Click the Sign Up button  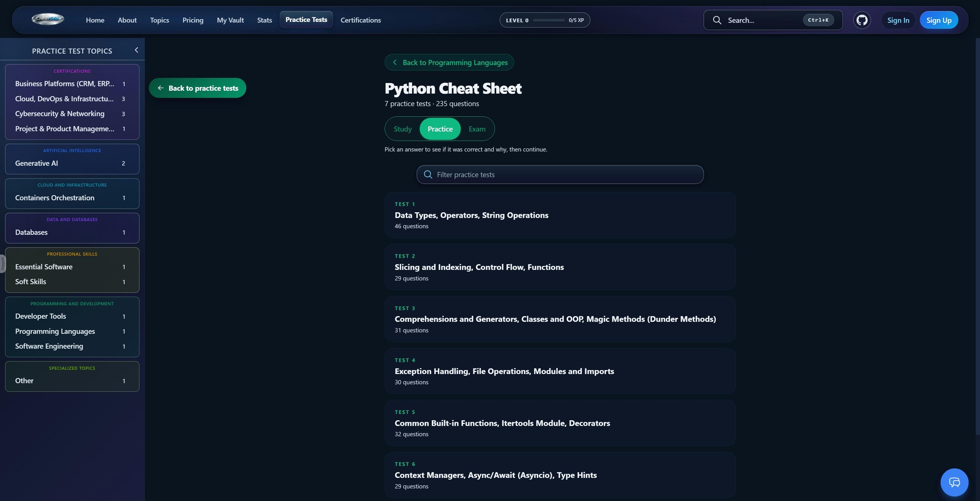(939, 20)
